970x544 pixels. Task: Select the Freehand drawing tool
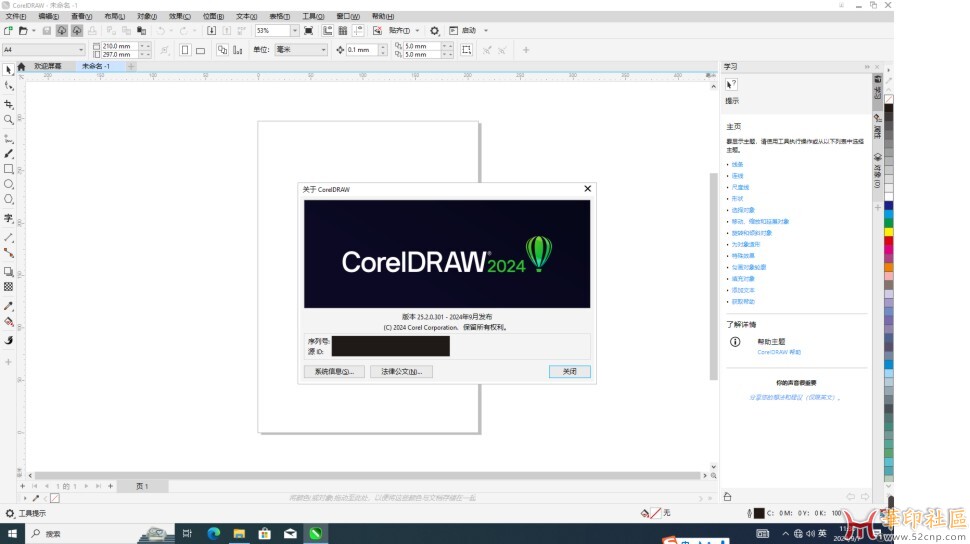(x=9, y=139)
